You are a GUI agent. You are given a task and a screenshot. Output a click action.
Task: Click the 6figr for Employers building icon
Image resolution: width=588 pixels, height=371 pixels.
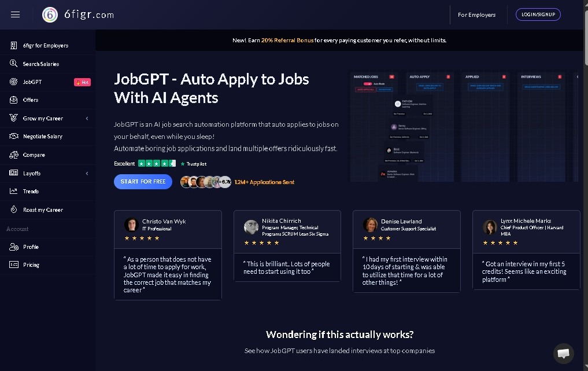coord(13,46)
